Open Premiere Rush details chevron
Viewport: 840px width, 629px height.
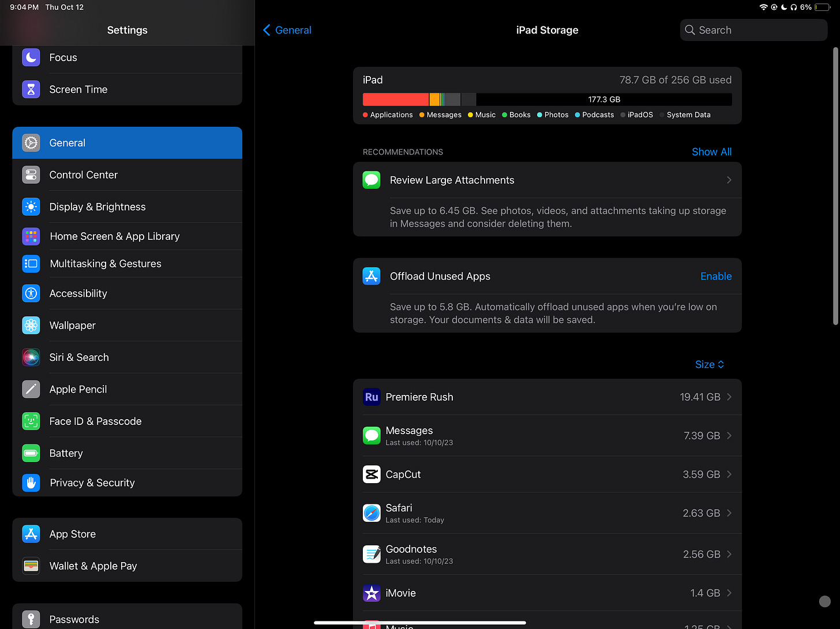[729, 397]
